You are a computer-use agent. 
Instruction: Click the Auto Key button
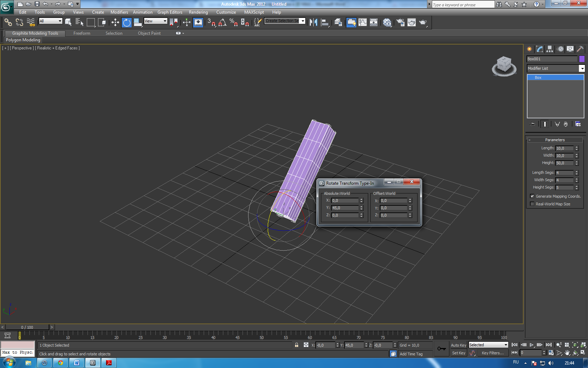458,345
